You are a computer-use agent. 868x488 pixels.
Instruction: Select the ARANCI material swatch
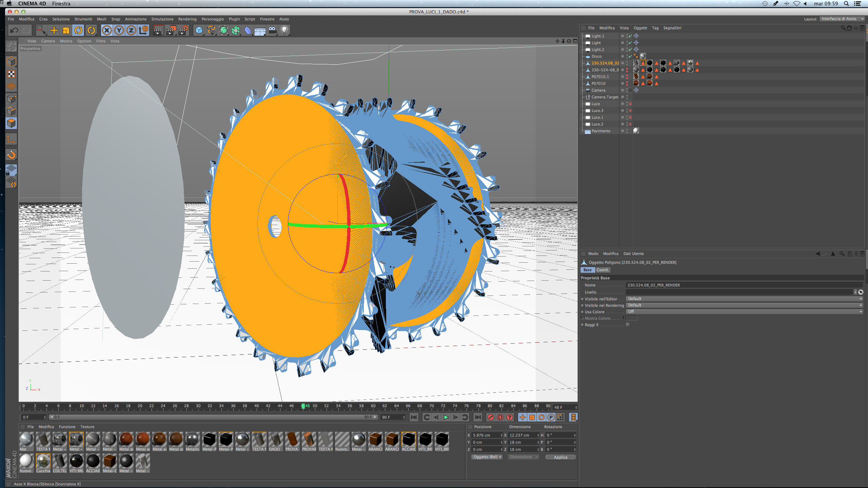[375, 440]
